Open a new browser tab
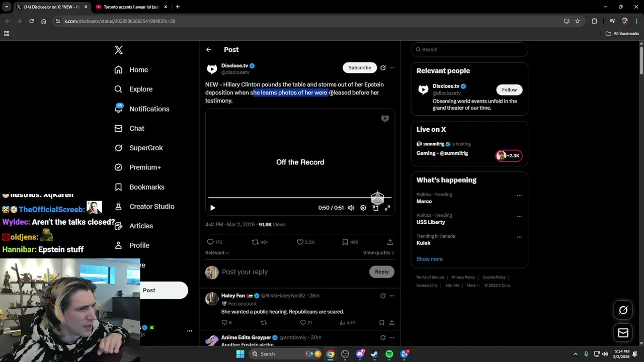Screen dimensions: 644x362 (178, 7)
